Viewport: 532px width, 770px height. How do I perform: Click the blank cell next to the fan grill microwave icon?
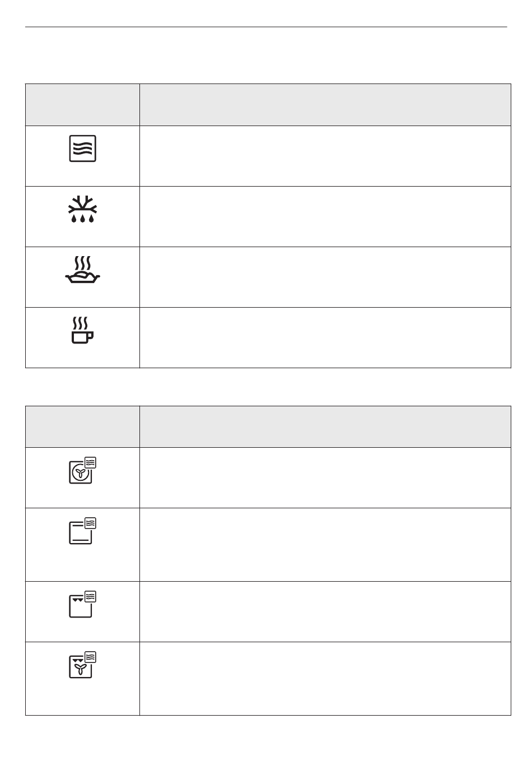[x=325, y=679]
